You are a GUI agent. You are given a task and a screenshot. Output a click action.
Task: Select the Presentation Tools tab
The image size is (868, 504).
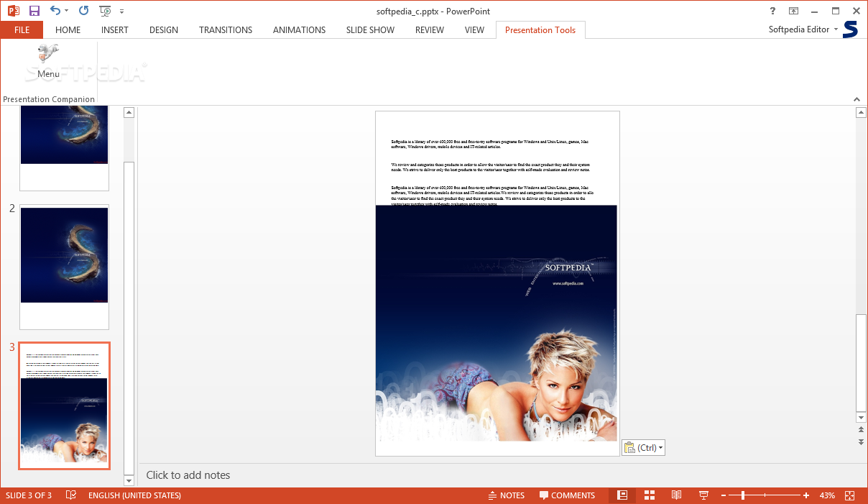(540, 29)
